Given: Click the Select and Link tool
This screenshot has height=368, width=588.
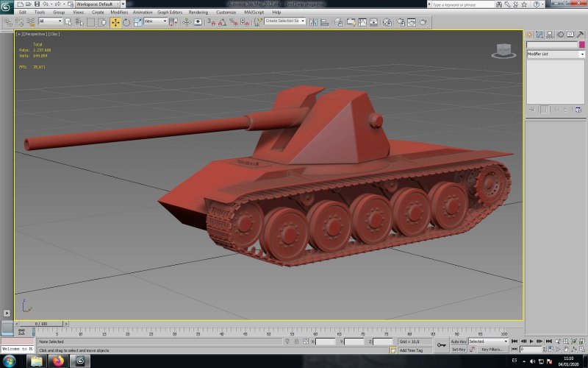Looking at the screenshot, I should (x=8, y=22).
